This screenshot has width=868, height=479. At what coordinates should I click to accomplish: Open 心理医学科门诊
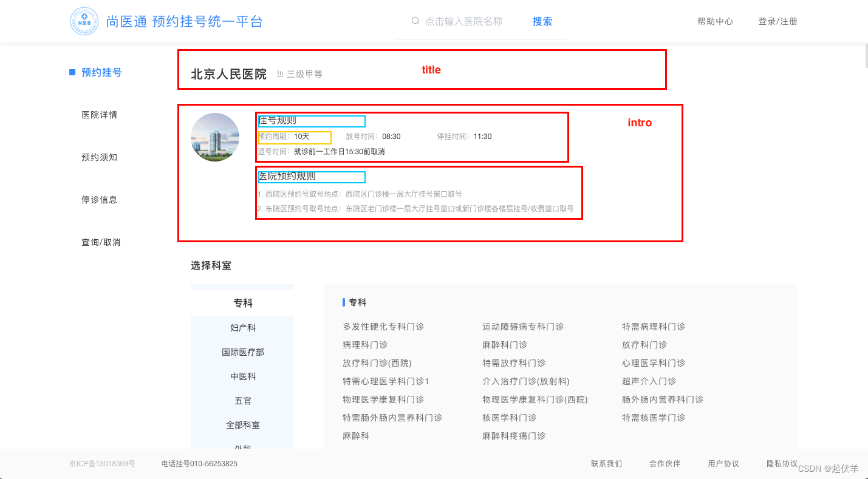[654, 363]
